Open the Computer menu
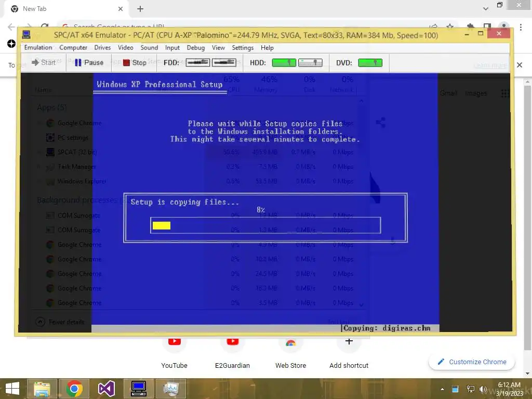This screenshot has width=532, height=399. click(73, 47)
